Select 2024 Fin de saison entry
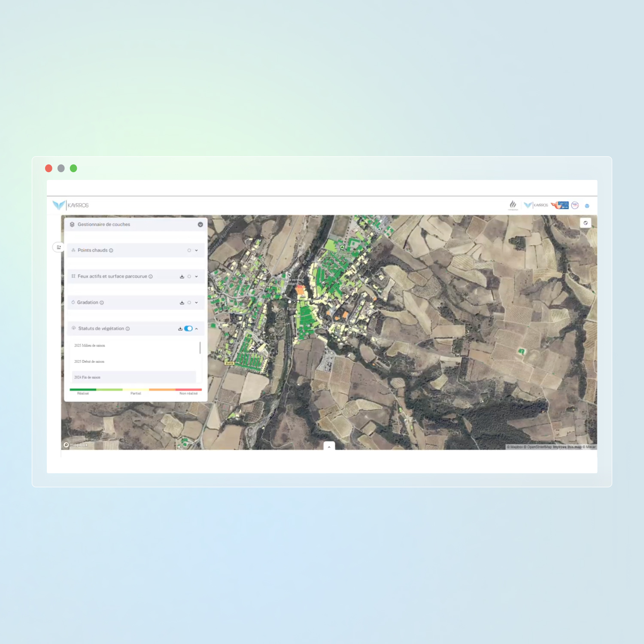 pos(88,377)
